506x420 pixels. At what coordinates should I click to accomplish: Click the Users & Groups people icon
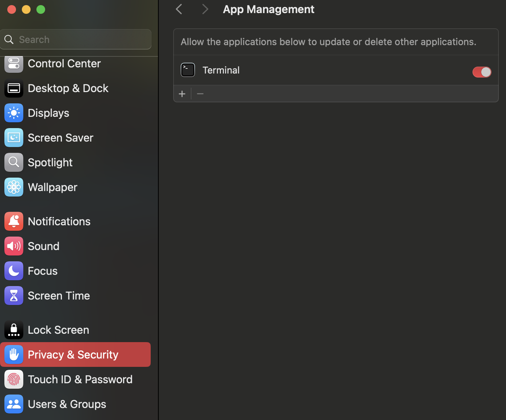click(14, 404)
